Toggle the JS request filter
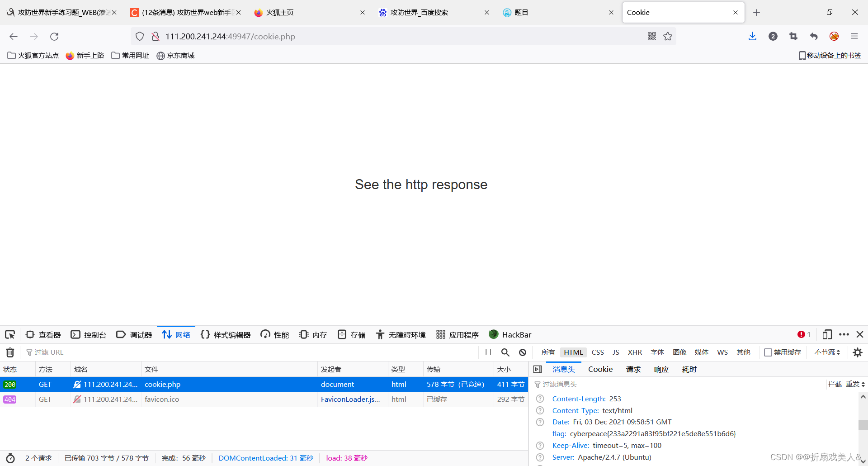The width and height of the screenshot is (868, 466). point(616,352)
